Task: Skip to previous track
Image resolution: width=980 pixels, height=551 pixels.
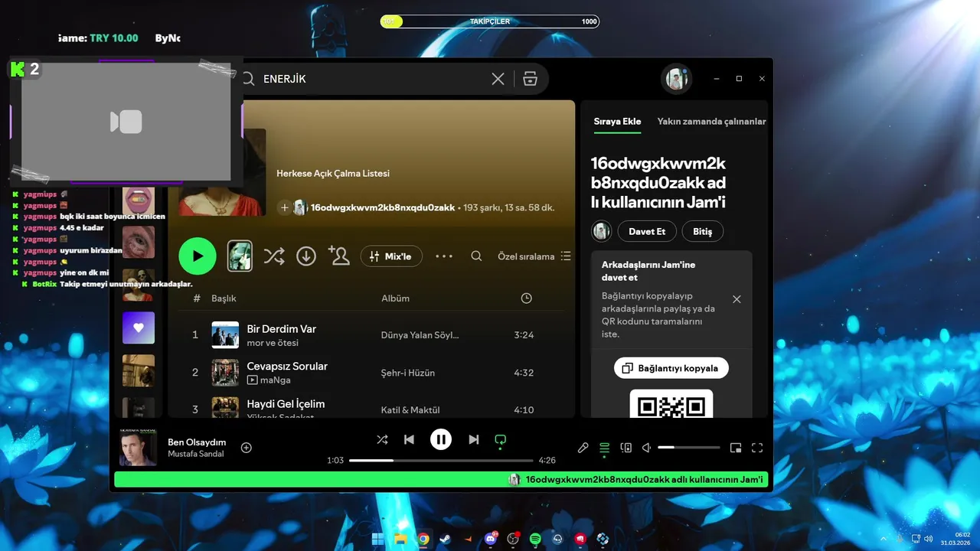Action: (x=409, y=439)
